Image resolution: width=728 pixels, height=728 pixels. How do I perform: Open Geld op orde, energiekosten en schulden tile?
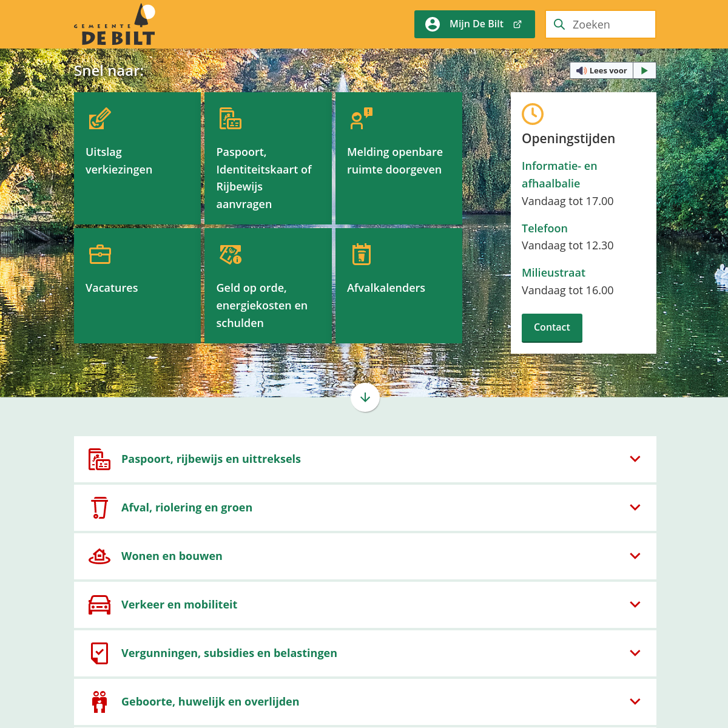pos(268,286)
